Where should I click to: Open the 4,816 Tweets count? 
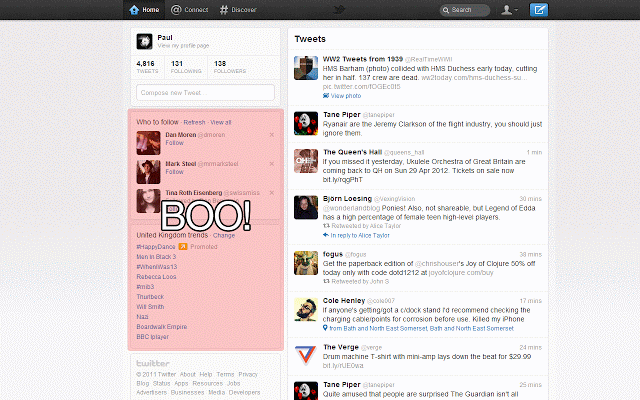147,67
